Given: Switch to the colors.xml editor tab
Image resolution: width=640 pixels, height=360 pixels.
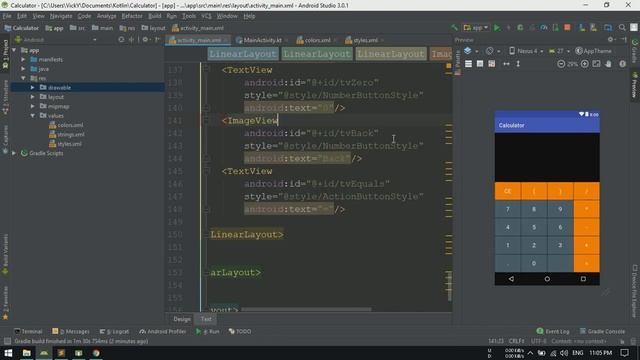Looking at the screenshot, I should click(316, 40).
